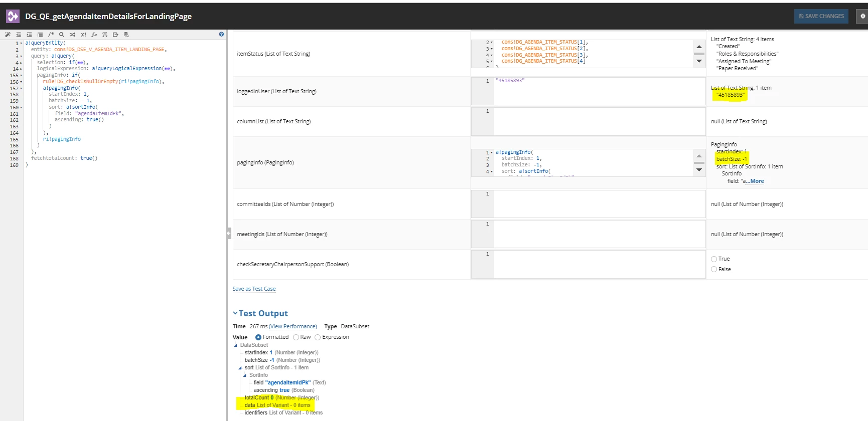This screenshot has height=421, width=868.
Task: Click the magic wand format icon
Action: click(x=8, y=35)
